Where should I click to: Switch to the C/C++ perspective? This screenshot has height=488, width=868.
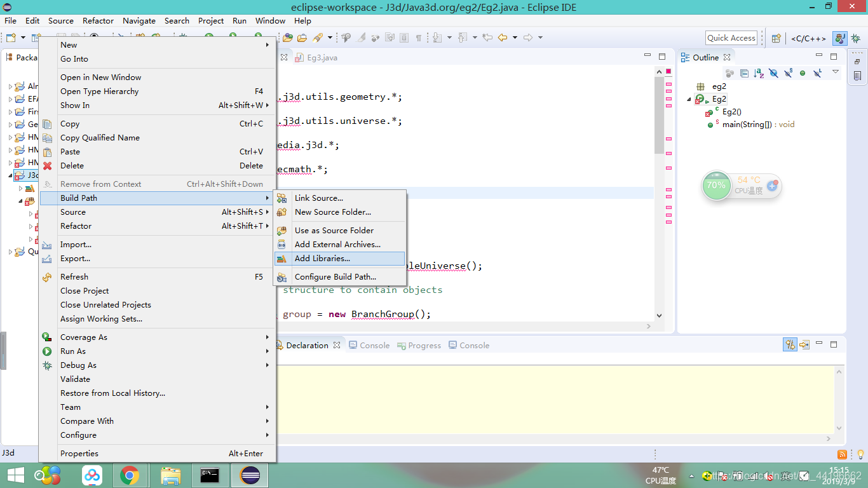pyautogui.click(x=808, y=38)
